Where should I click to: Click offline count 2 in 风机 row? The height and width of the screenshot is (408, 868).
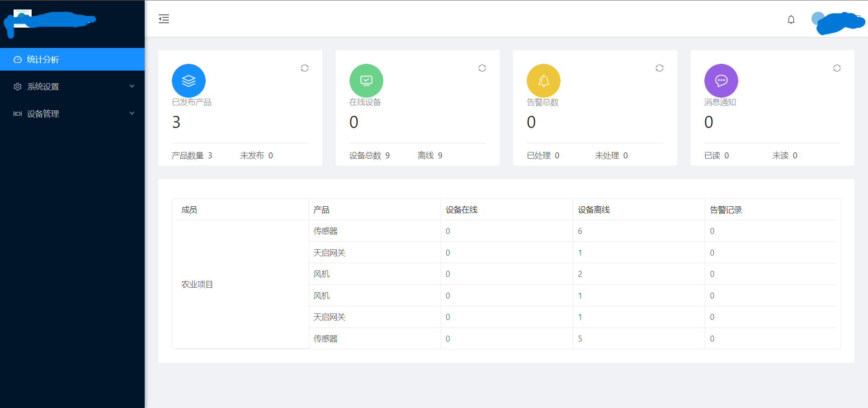point(580,274)
